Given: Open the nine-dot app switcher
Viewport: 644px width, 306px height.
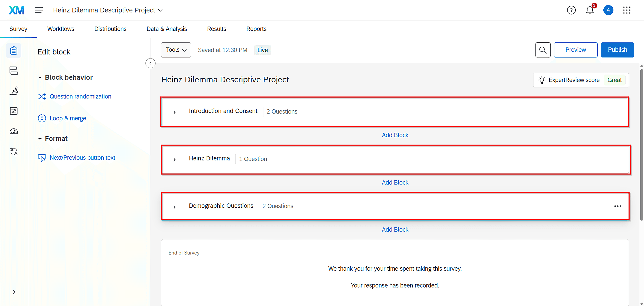Looking at the screenshot, I should click(x=627, y=10).
